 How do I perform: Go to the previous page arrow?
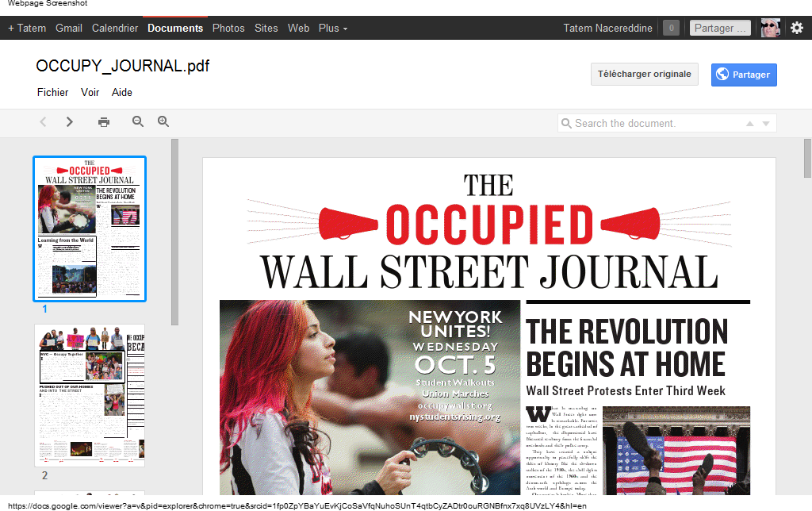click(x=43, y=121)
